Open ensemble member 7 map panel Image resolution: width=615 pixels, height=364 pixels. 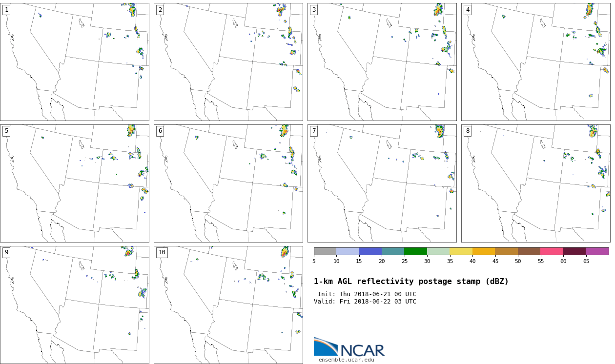pos(382,183)
